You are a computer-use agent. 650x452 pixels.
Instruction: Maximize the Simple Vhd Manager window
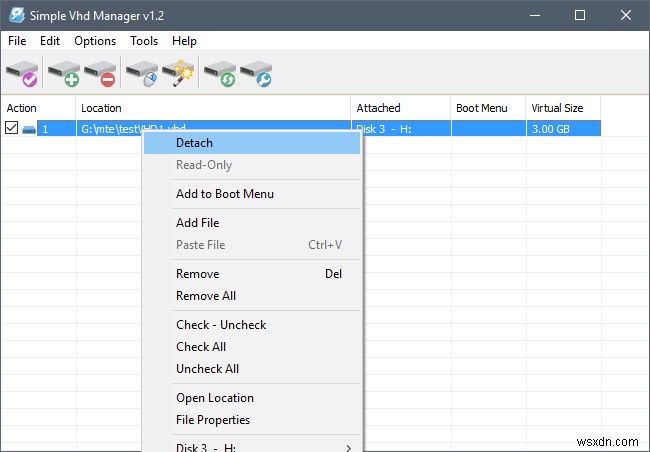pos(580,15)
